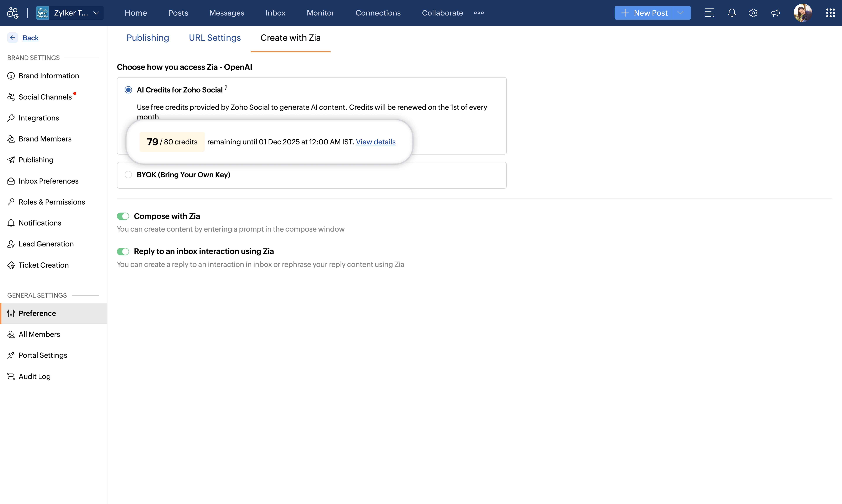Click the Zoho Social logo icon
The image size is (842, 504).
pos(13,13)
